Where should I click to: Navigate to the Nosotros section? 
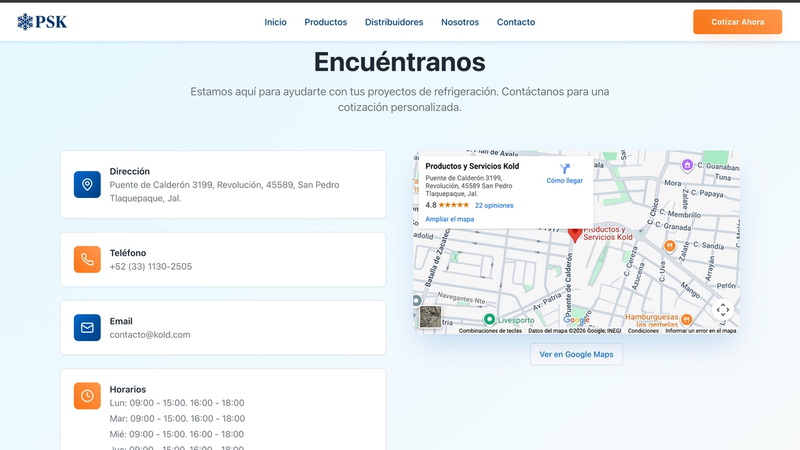click(x=460, y=22)
